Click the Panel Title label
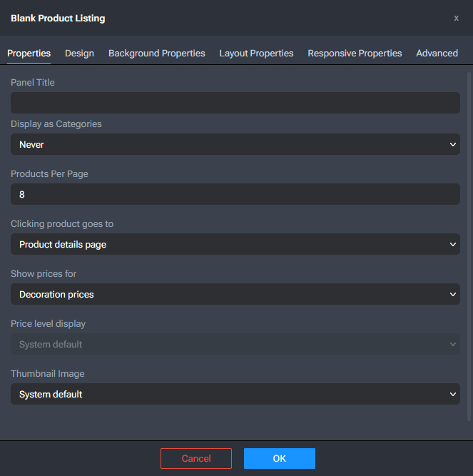This screenshot has height=476, width=473. click(x=33, y=83)
